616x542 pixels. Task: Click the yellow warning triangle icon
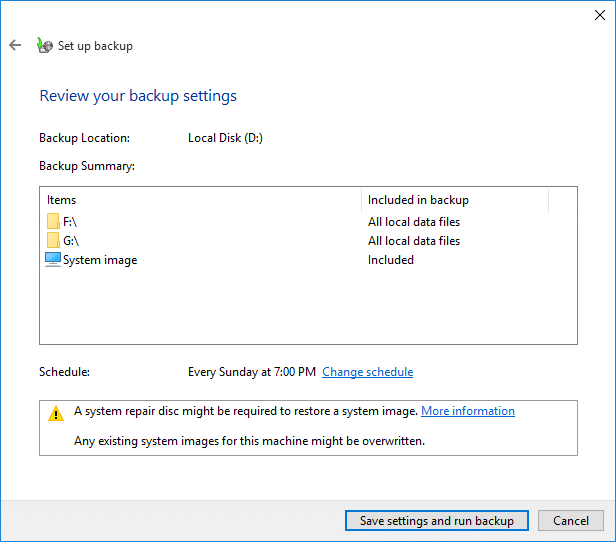[57, 413]
